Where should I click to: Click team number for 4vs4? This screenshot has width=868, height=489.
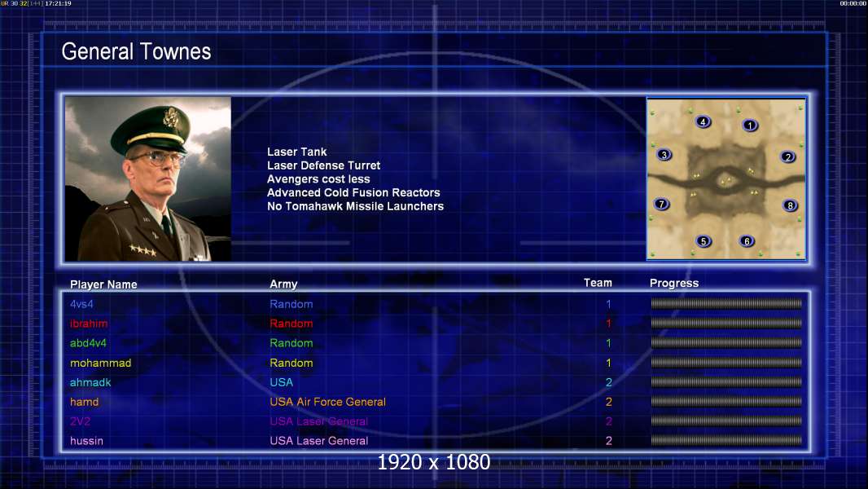608,304
